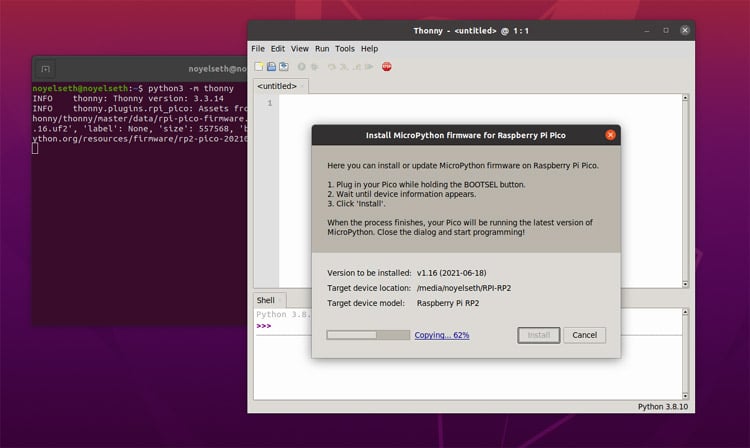Open the Help menu in Thonny
This screenshot has width=750, height=448.
[x=369, y=49]
